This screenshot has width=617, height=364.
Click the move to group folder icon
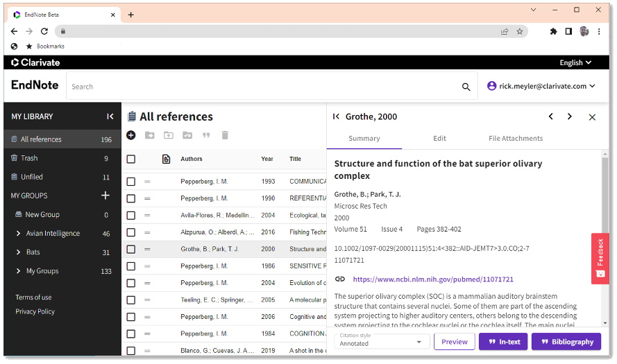tap(150, 135)
